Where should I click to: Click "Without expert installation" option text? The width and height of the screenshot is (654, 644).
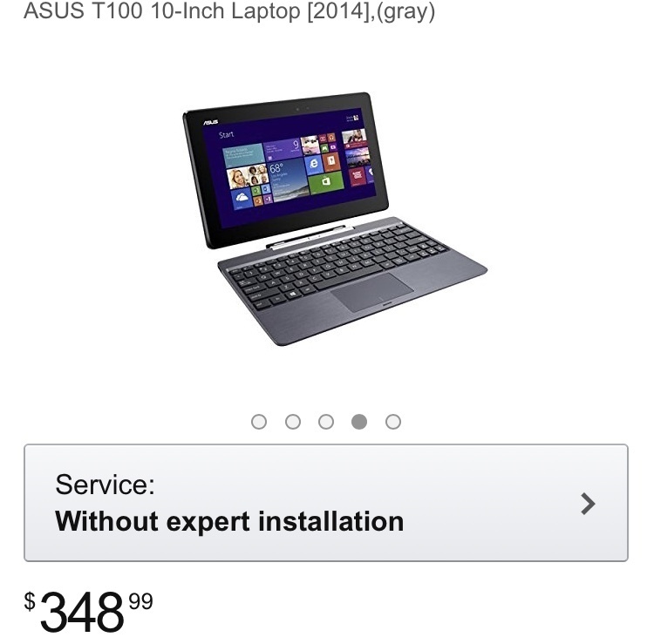229,521
